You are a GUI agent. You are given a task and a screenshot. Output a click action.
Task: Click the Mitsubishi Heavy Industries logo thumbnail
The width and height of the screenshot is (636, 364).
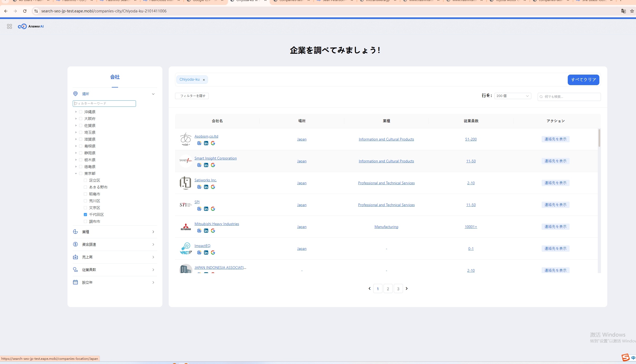(x=186, y=227)
